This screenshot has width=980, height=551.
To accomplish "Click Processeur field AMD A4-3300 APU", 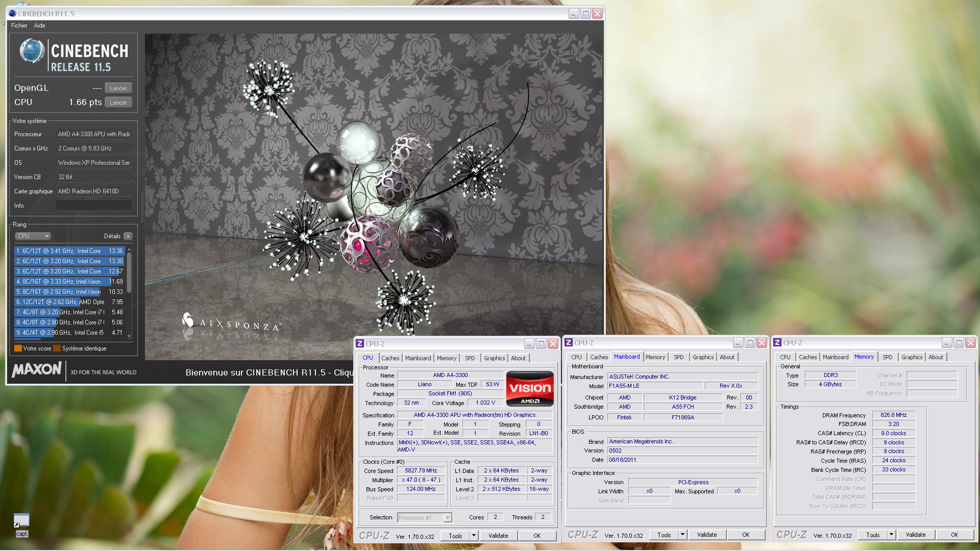I will point(94,134).
